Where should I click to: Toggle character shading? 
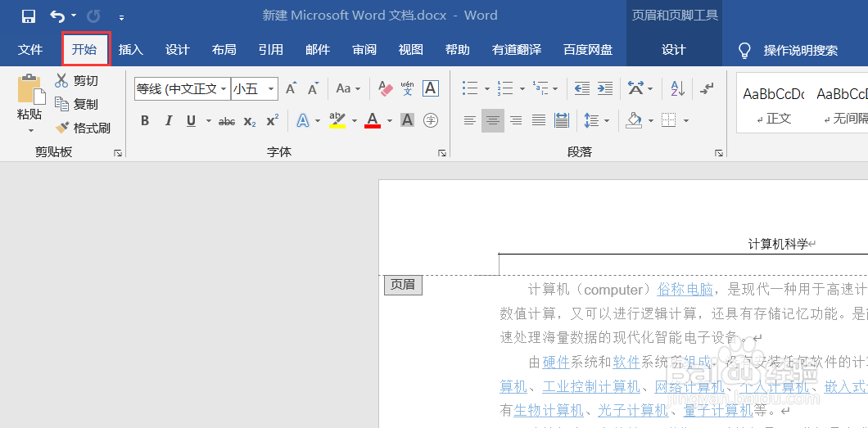(x=408, y=120)
